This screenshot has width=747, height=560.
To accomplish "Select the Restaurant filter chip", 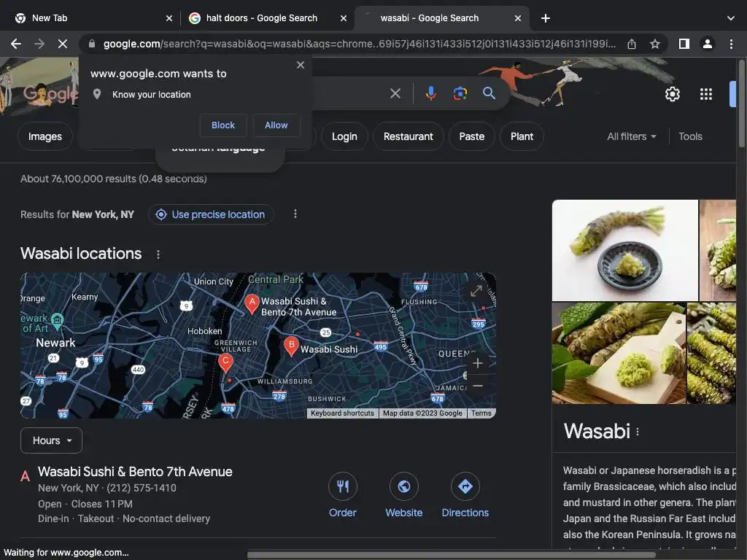I will [409, 136].
